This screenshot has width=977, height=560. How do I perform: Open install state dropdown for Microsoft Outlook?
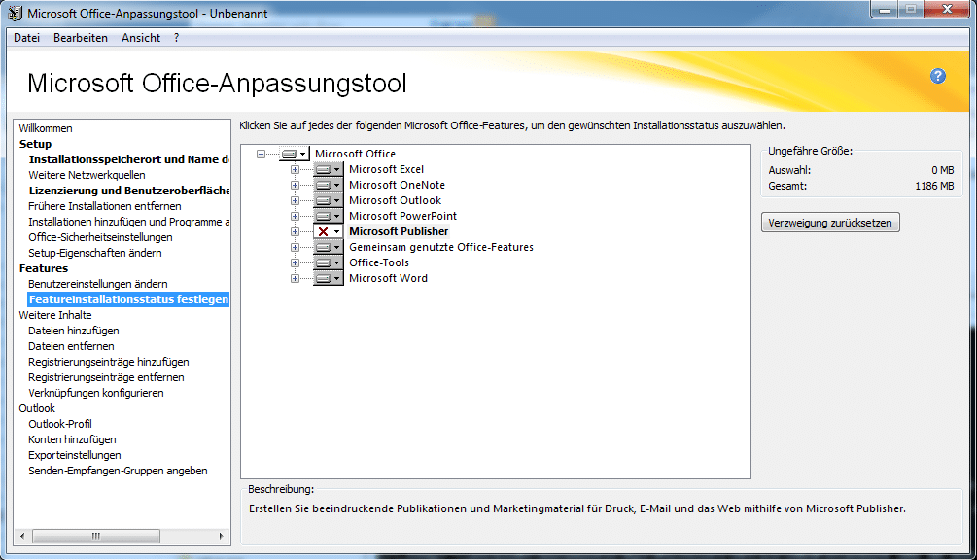click(329, 200)
